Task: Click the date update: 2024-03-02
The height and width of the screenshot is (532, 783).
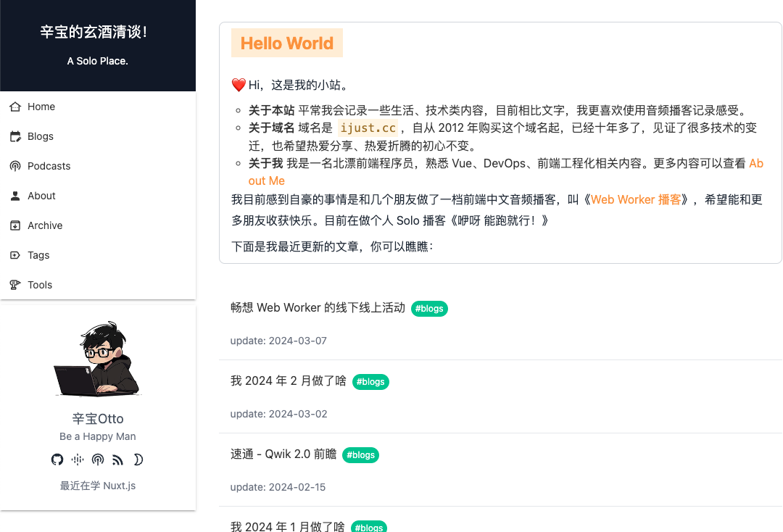Action: [278, 415]
